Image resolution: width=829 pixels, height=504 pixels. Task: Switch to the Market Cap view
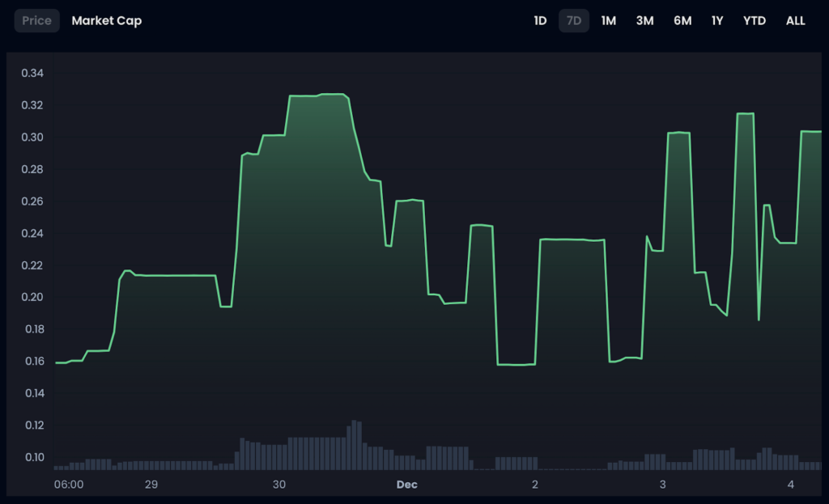106,21
